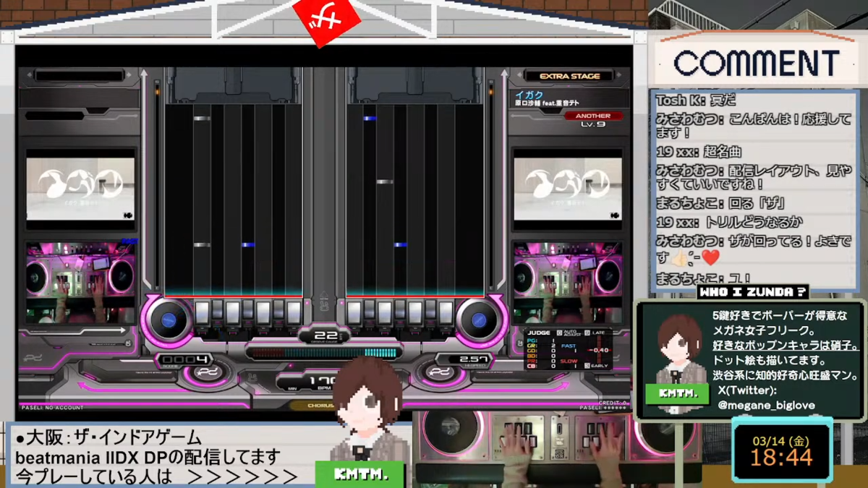Click the comment ザが回ってる！よきです
This screenshot has height=488, width=868.
(x=754, y=249)
